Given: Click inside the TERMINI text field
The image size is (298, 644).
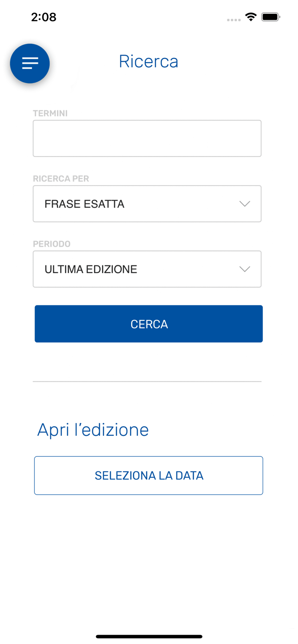Looking at the screenshot, I should coord(147,138).
